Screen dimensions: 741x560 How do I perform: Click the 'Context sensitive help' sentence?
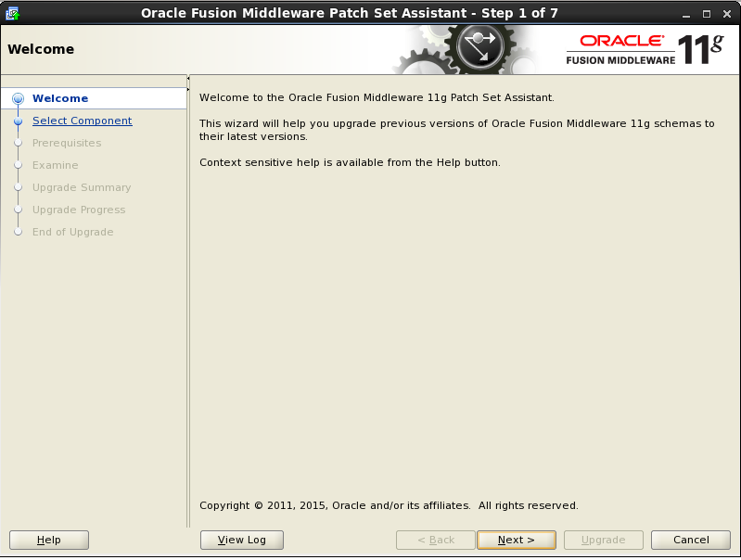pos(350,162)
